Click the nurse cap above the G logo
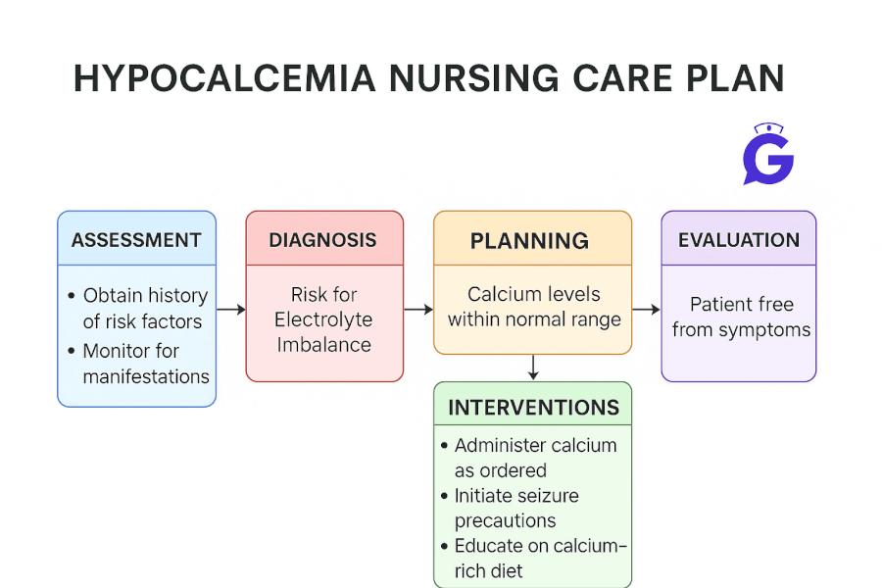 point(767,129)
